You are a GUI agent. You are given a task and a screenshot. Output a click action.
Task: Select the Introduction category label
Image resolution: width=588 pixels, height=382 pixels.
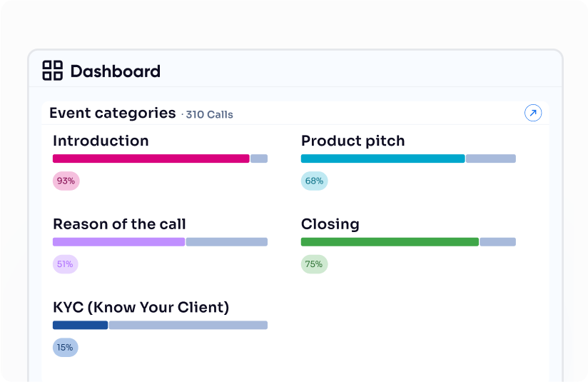click(x=101, y=141)
